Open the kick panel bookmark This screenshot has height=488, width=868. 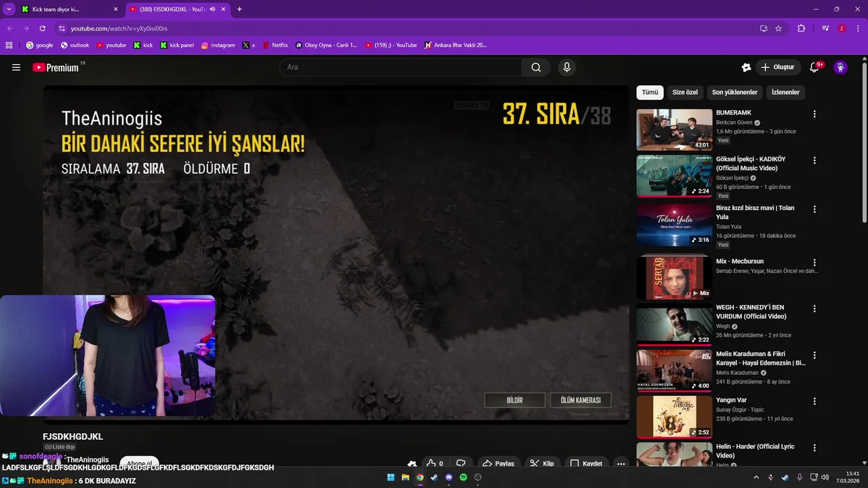(x=177, y=45)
